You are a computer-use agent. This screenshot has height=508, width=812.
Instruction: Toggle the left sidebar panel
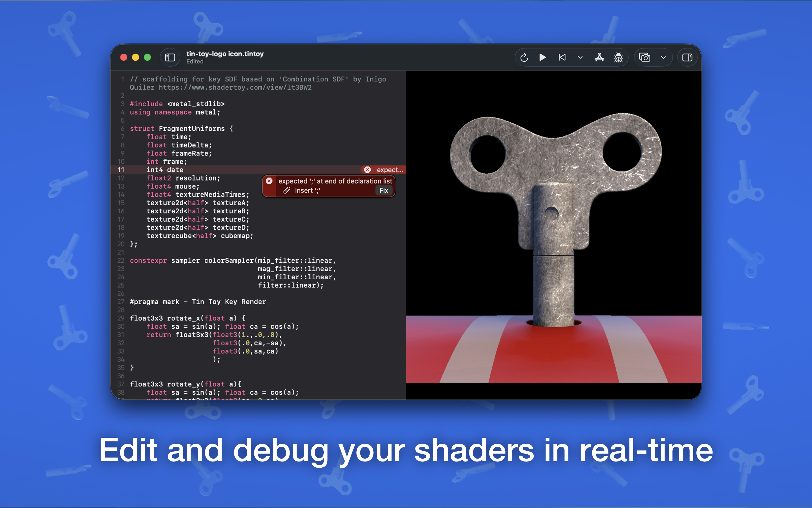click(170, 58)
